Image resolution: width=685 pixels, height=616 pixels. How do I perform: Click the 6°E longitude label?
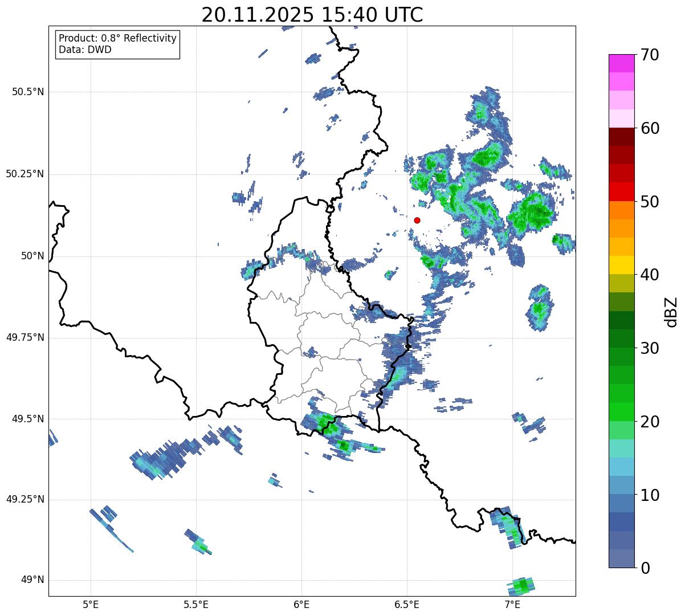pyautogui.click(x=301, y=605)
